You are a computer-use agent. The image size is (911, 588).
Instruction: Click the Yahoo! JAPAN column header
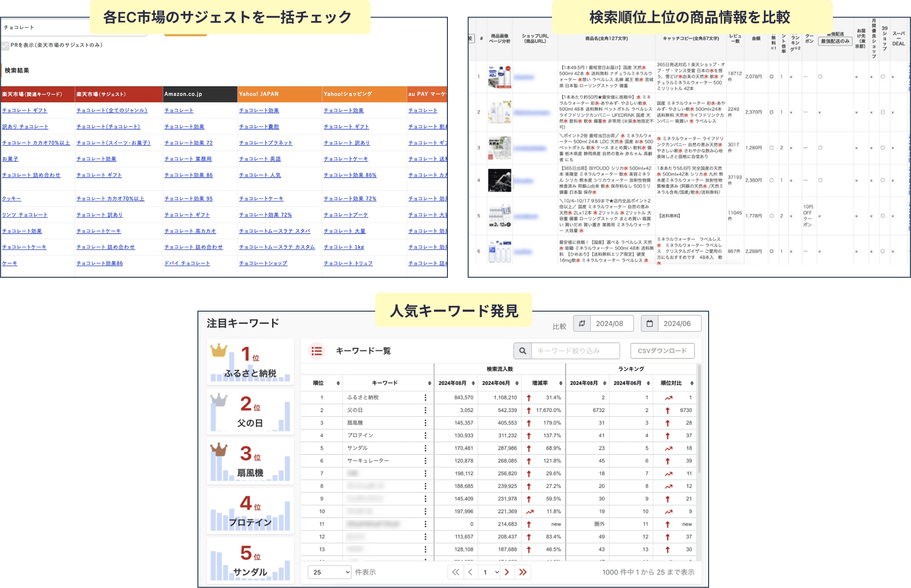coord(280,94)
